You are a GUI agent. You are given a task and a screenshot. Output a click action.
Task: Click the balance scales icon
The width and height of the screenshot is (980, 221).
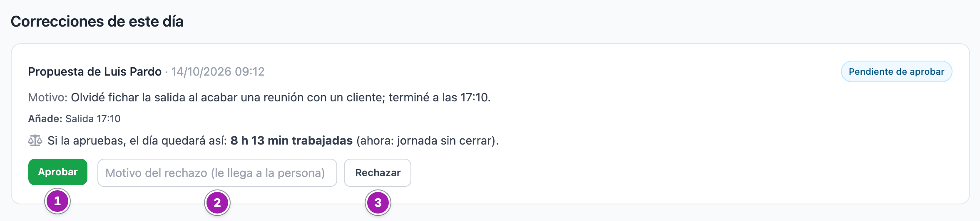(35, 140)
